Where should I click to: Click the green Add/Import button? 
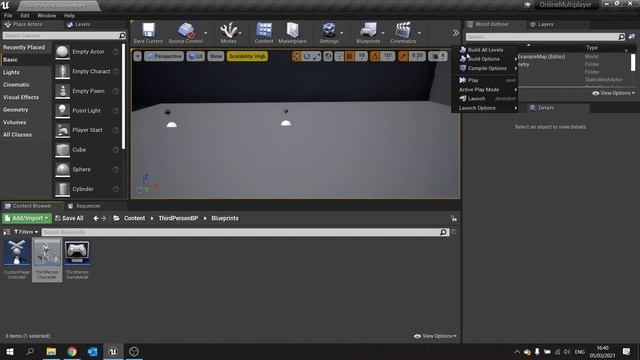point(27,218)
